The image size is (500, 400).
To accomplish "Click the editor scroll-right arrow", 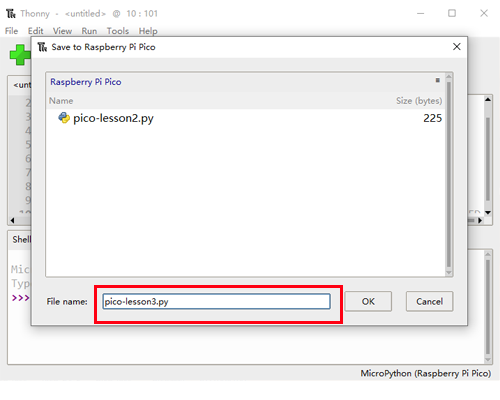I will pos(480,220).
